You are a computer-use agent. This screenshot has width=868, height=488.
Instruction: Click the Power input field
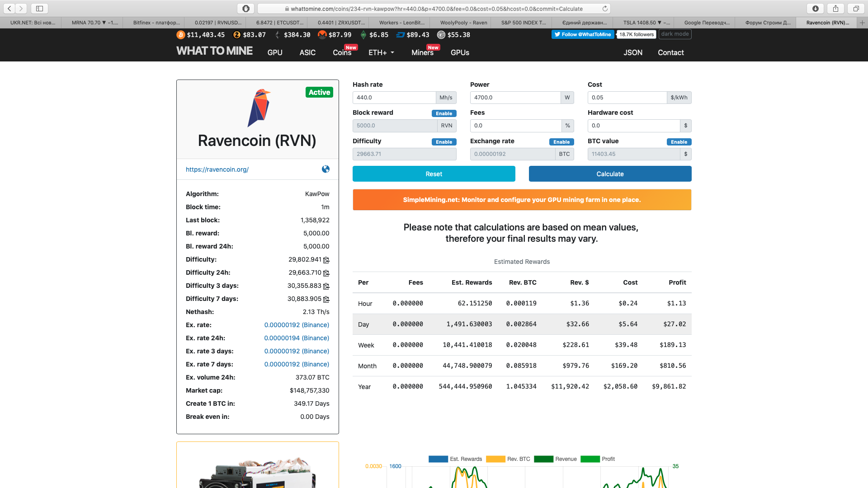[x=515, y=98]
